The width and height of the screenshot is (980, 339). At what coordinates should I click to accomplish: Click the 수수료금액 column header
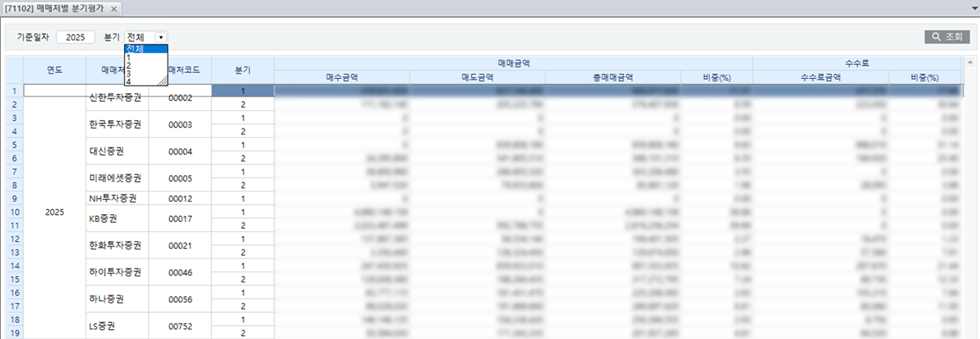click(x=821, y=77)
